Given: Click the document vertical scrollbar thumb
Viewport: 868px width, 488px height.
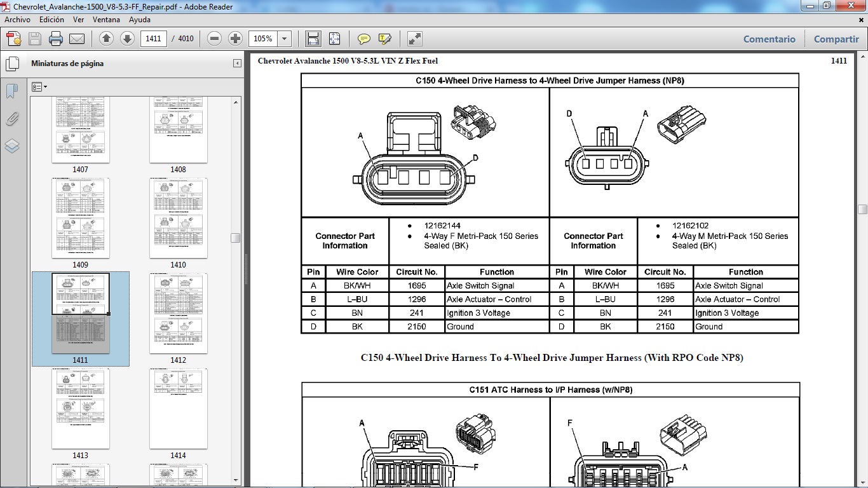Looking at the screenshot, I should coord(862,209).
